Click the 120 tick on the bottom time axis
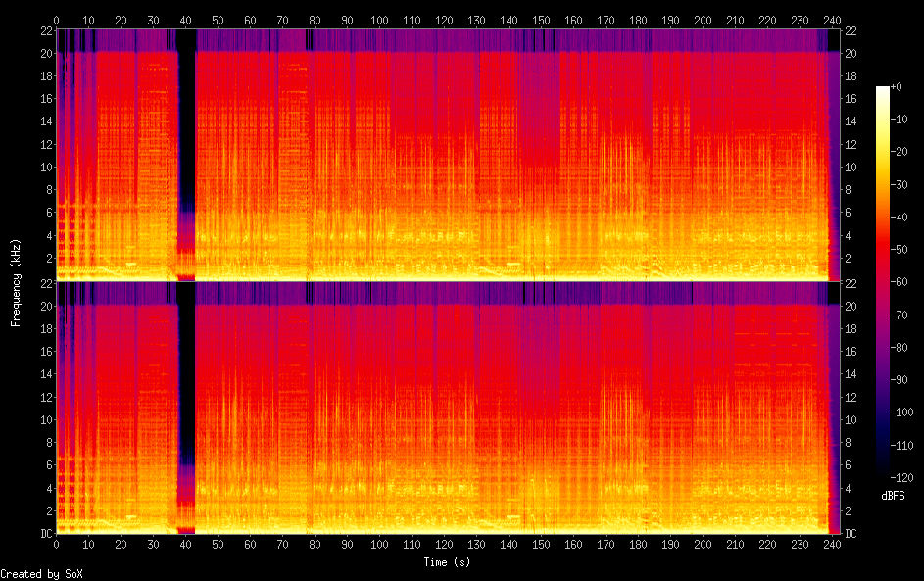Viewport: 924px width, 581px height. [444, 544]
